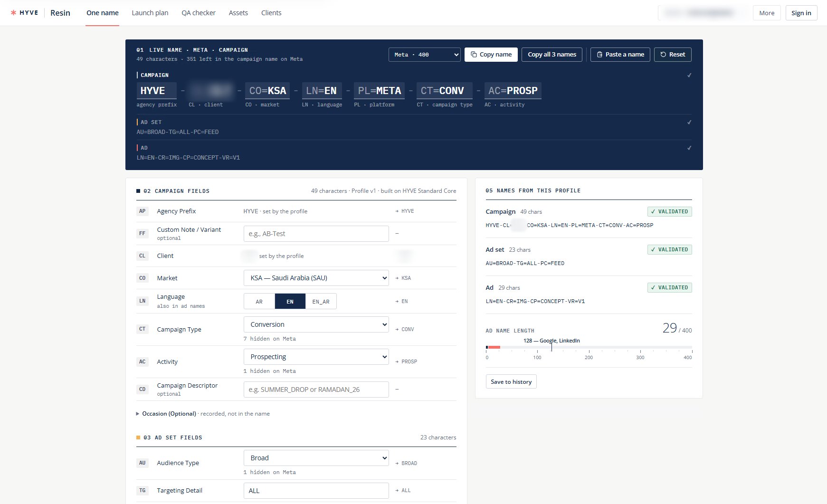Viewport: 827px width, 504px height.
Task: Click the clipboard icon in Paste a name
Action: 599,55
